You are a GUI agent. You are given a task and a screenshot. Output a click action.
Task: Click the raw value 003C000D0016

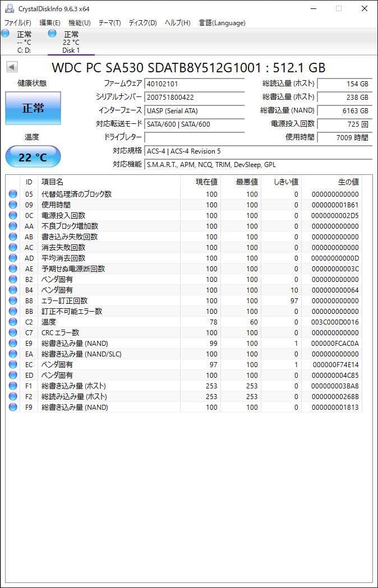pos(335,322)
